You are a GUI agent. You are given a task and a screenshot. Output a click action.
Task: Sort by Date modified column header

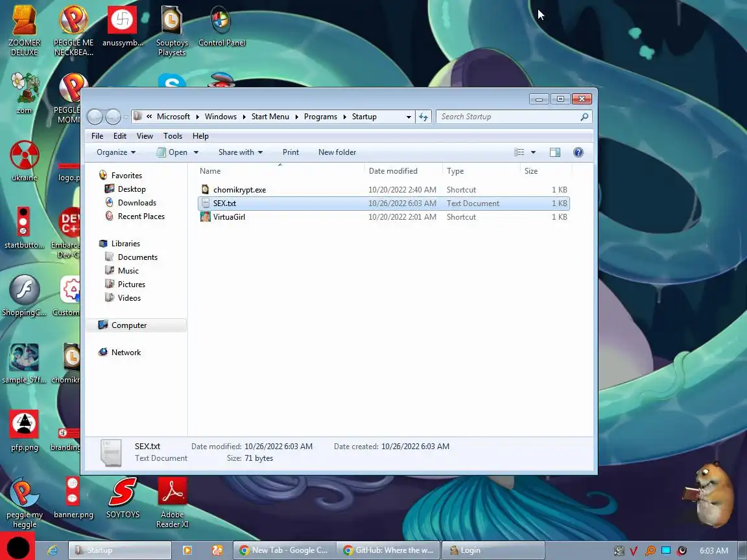coord(403,171)
